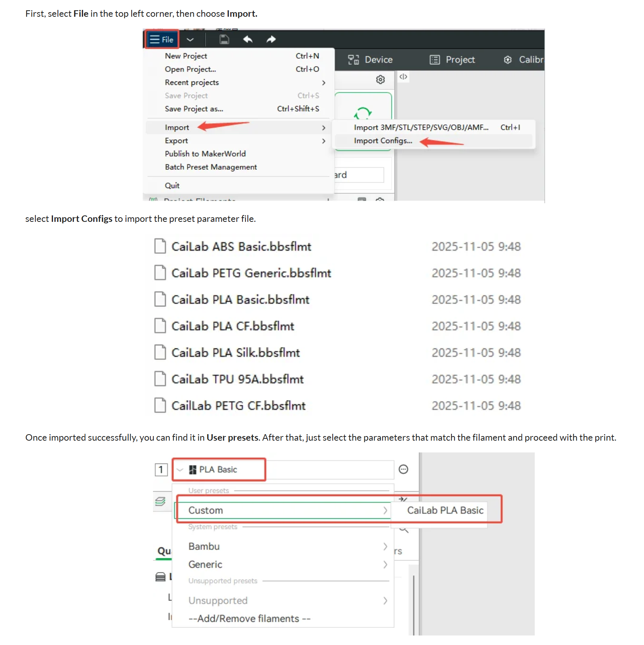Click the redo arrow icon
Image resolution: width=644 pixels, height=645 pixels.
(x=271, y=40)
